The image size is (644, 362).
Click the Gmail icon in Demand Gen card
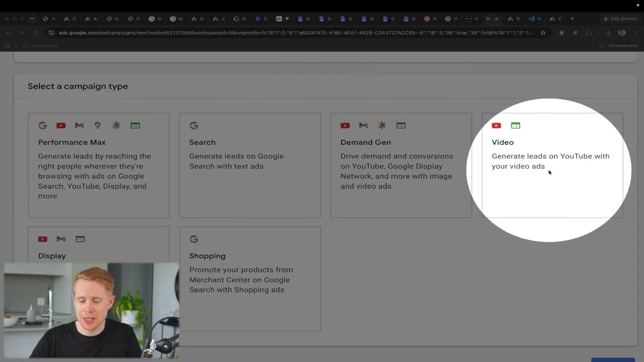tap(363, 126)
